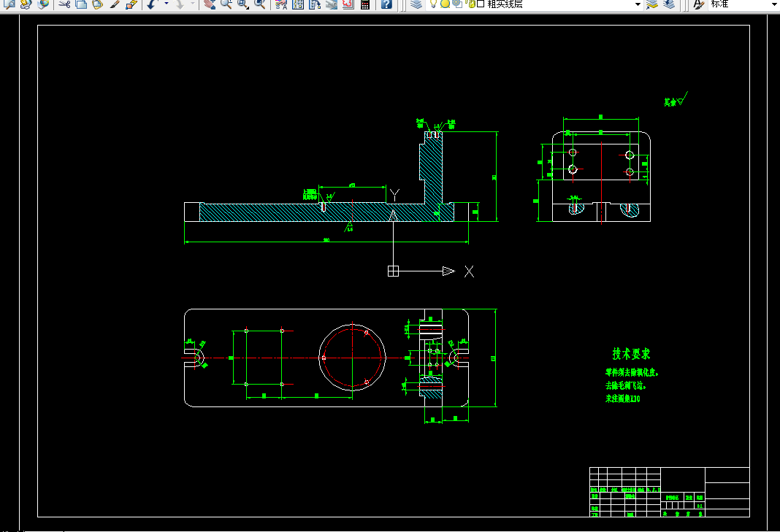
Task: Cut selection with the scissors icon
Action: point(64,4)
